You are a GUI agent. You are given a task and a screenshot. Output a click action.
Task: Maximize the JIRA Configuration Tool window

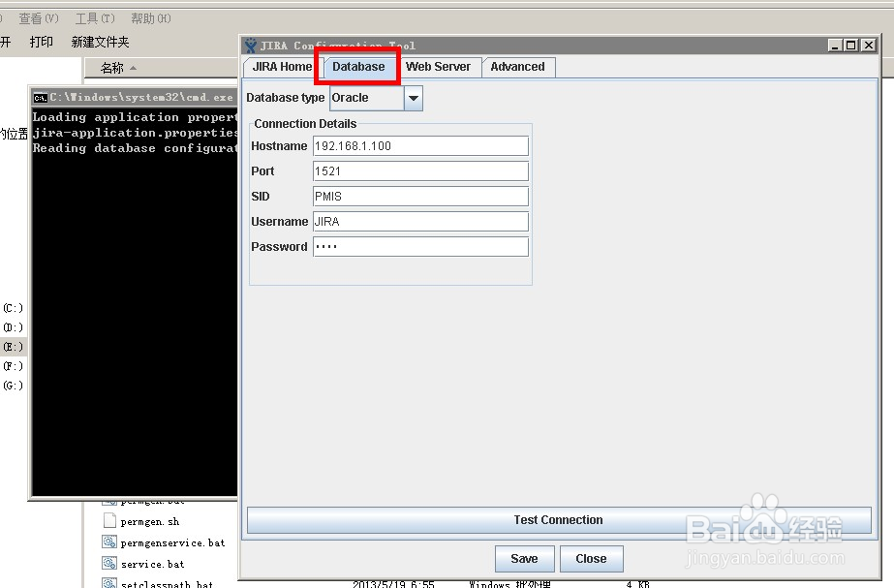(851, 46)
